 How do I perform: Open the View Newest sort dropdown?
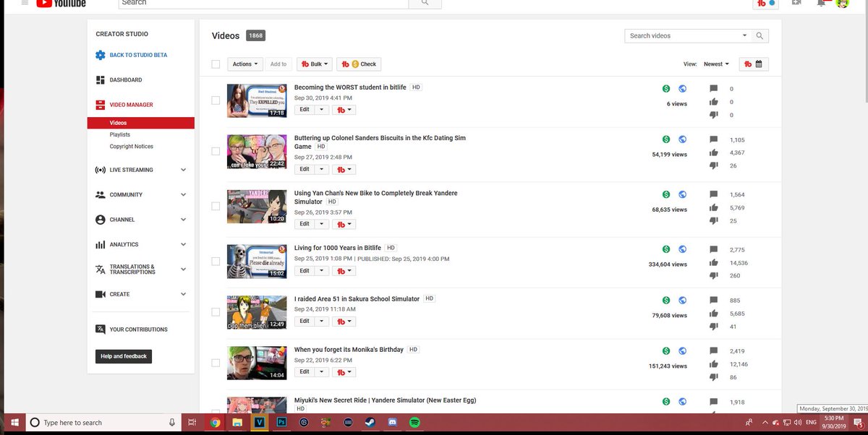pyautogui.click(x=716, y=64)
